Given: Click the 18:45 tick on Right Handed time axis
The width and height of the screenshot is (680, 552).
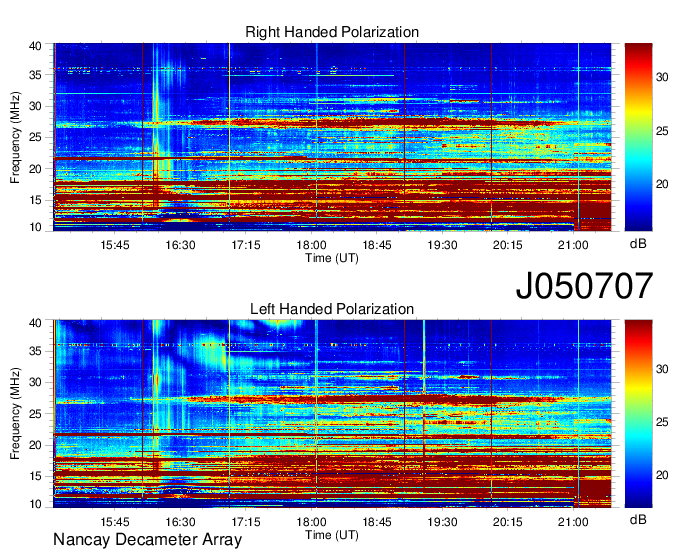Looking at the screenshot, I should coord(377,245).
